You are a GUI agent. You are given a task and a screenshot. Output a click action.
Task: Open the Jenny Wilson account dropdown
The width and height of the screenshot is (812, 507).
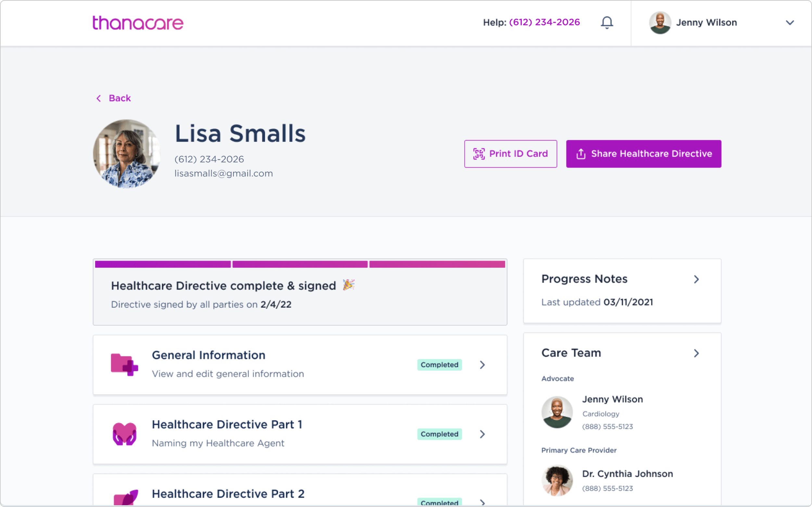tap(790, 22)
